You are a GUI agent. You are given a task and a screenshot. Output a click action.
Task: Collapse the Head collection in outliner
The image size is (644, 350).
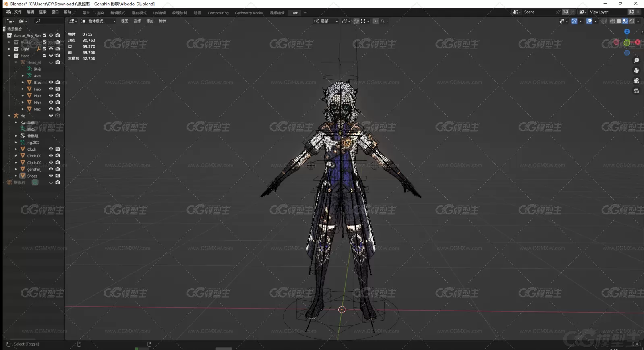tap(9, 56)
